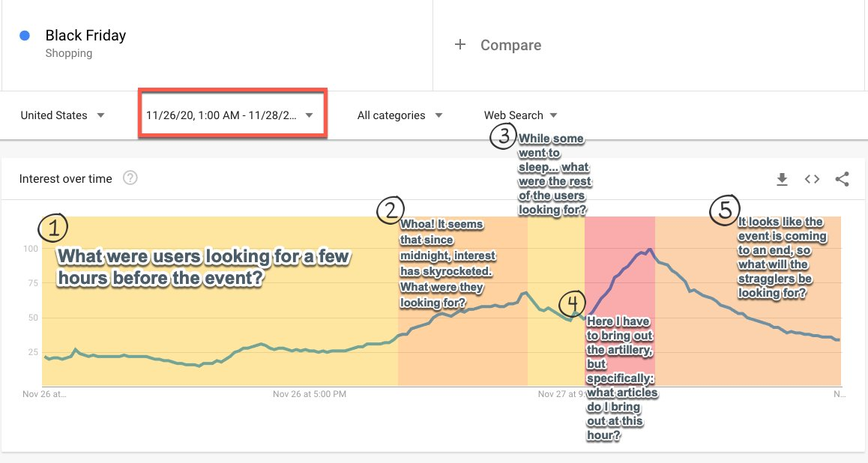
Task: Select the Shopping topic label
Action: pos(70,52)
